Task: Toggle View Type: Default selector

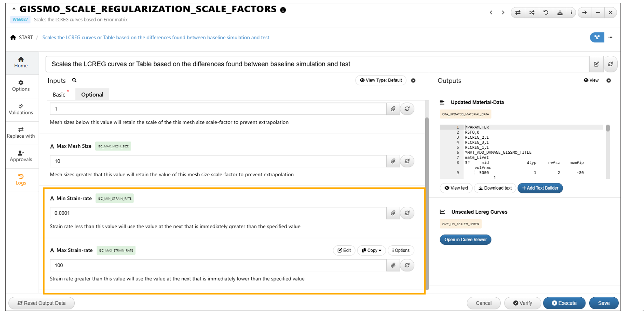Action: pyautogui.click(x=381, y=80)
